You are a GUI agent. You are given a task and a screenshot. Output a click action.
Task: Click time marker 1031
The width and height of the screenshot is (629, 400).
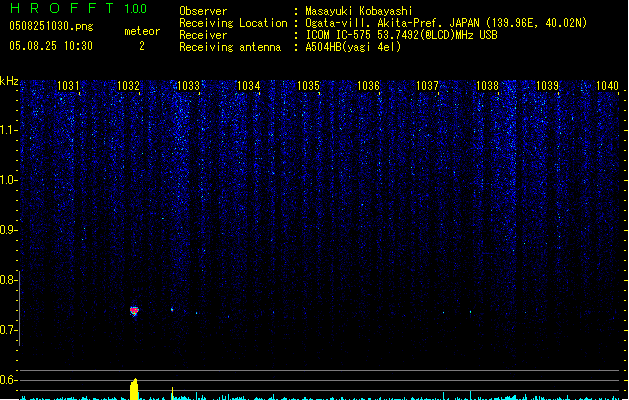click(x=68, y=86)
